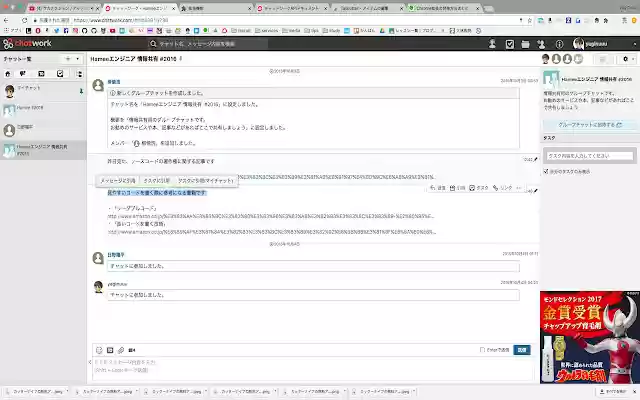Click the group chat avatar in right panel

551,80
